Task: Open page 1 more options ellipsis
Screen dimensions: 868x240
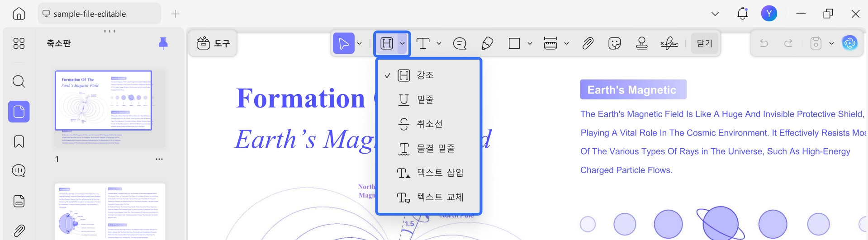Action: point(159,159)
